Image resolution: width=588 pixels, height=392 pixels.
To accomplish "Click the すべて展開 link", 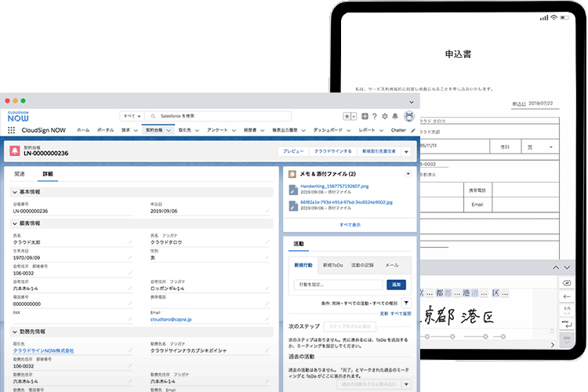I will click(401, 314).
